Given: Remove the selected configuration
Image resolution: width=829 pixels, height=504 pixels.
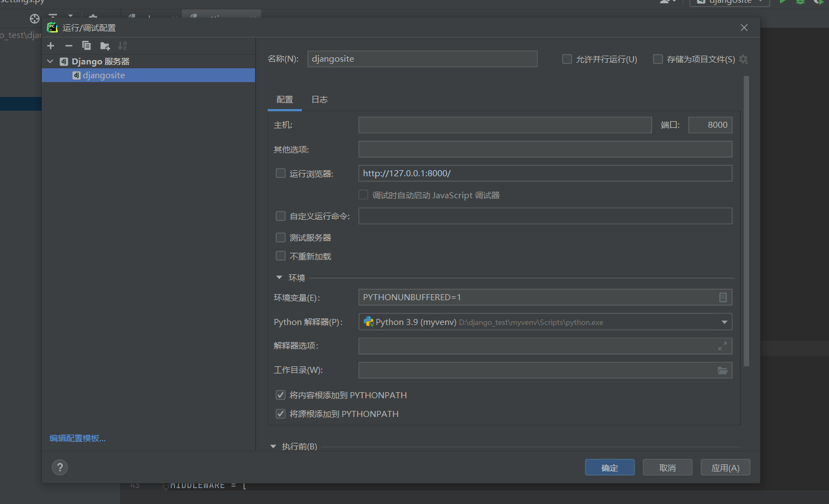Looking at the screenshot, I should point(69,46).
